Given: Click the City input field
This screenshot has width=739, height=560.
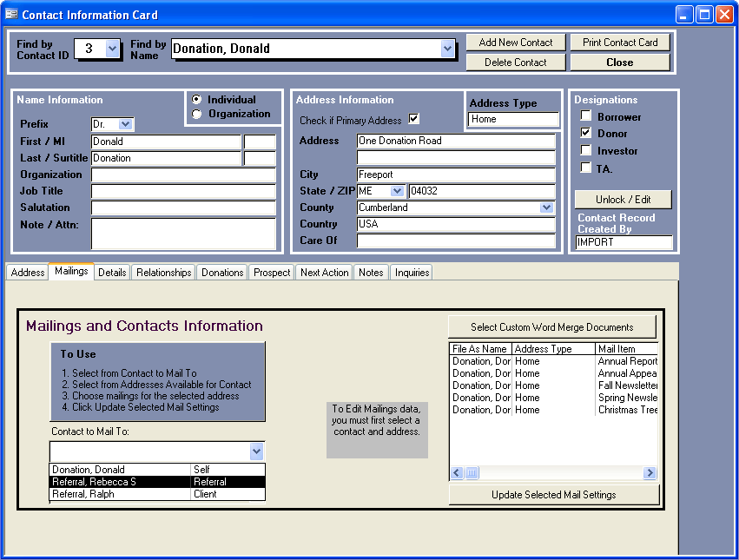Looking at the screenshot, I should coord(455,175).
